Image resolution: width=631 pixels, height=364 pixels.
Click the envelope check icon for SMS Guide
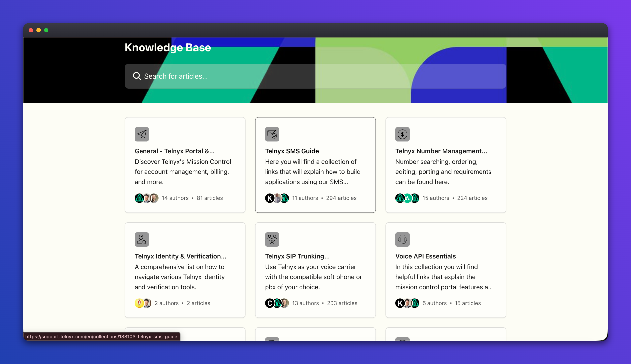[272, 134]
